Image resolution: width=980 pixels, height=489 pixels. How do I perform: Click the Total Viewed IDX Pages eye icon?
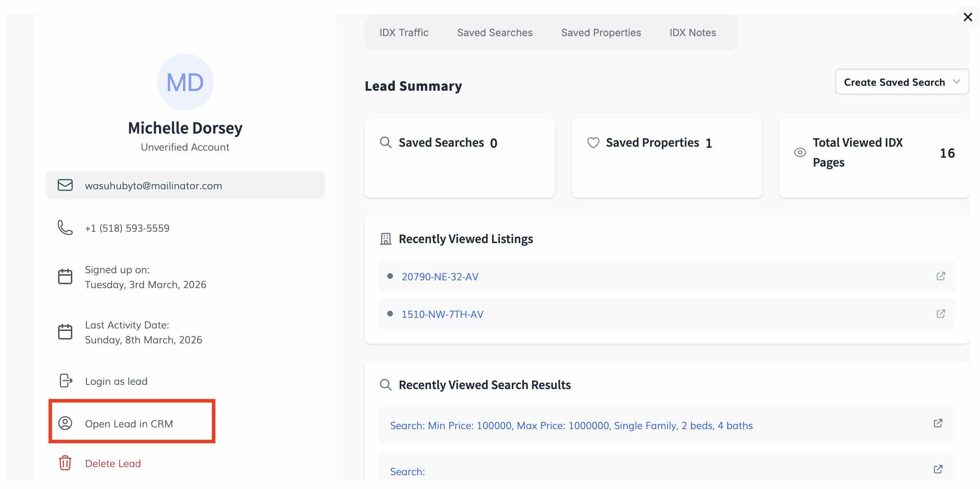pyautogui.click(x=800, y=153)
